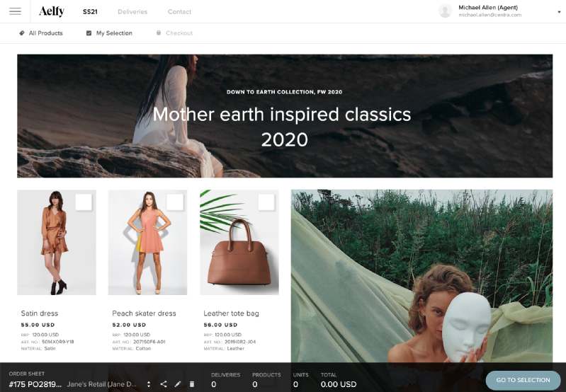Screen dimensions: 566x392
Task: Click article number 5014X0R9-Y18
Action: tap(58, 342)
